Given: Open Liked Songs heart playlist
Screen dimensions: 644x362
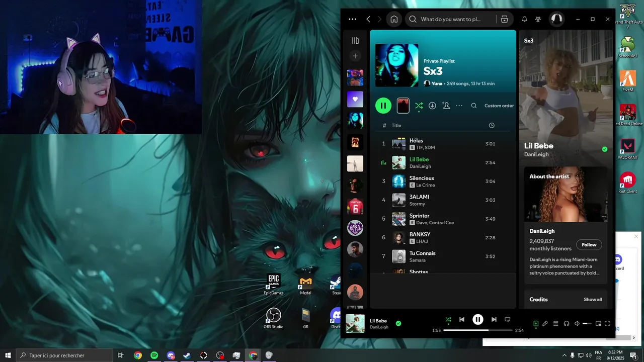Looking at the screenshot, I should (355, 99).
